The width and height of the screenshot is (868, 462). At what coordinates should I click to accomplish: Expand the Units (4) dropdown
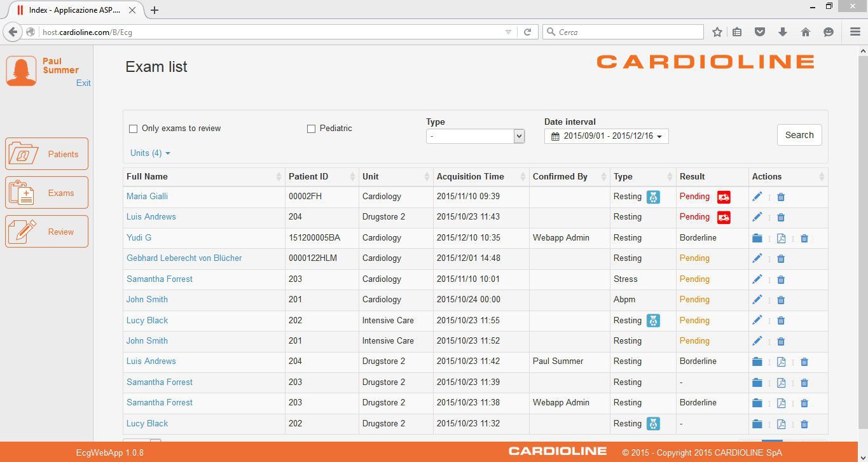point(150,153)
